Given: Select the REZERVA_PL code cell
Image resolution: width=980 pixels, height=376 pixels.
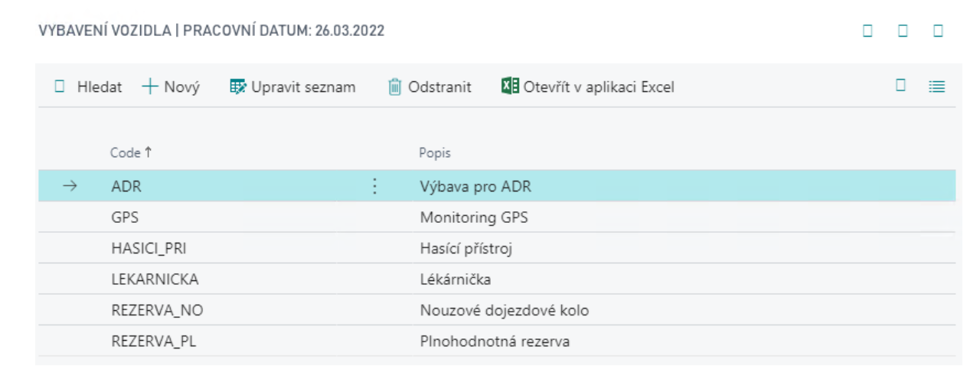Looking at the screenshot, I should coord(154,342).
